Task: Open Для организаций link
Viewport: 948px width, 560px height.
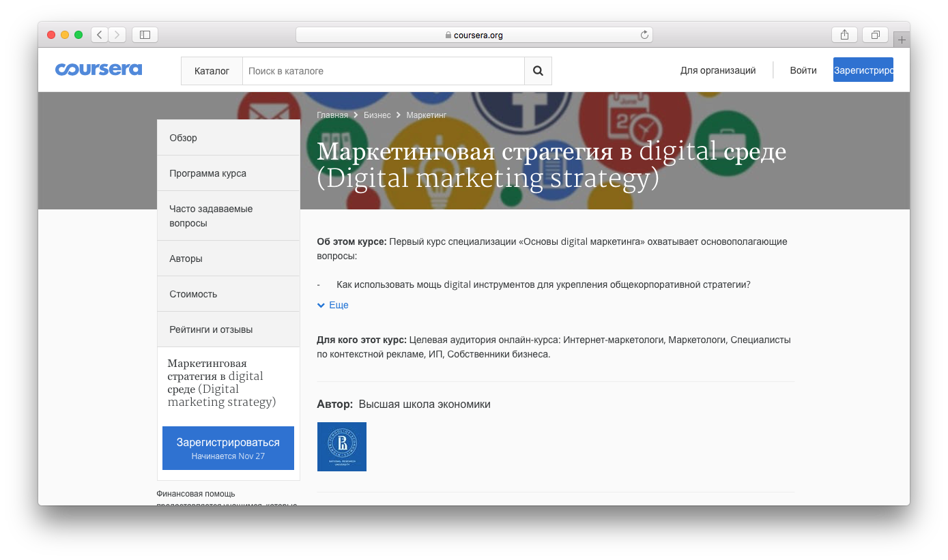Action: (x=718, y=70)
